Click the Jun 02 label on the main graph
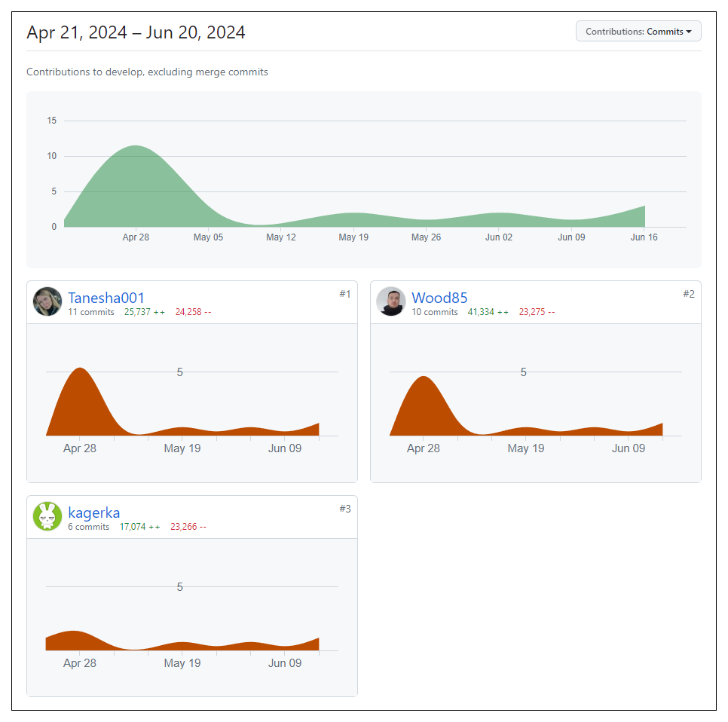Image resolution: width=728 pixels, height=722 pixels. tap(499, 237)
